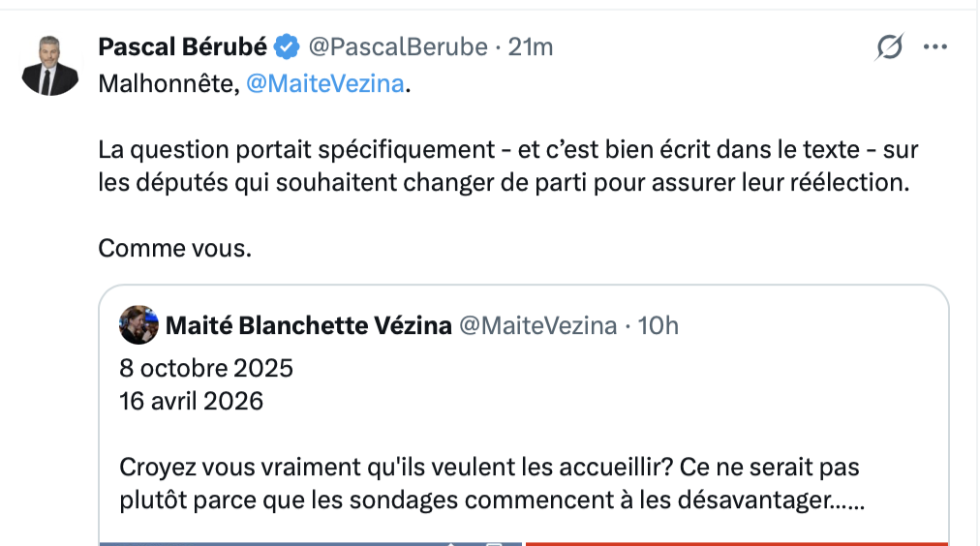
Task: Click the '16 avril 2026' line
Action: (x=192, y=400)
